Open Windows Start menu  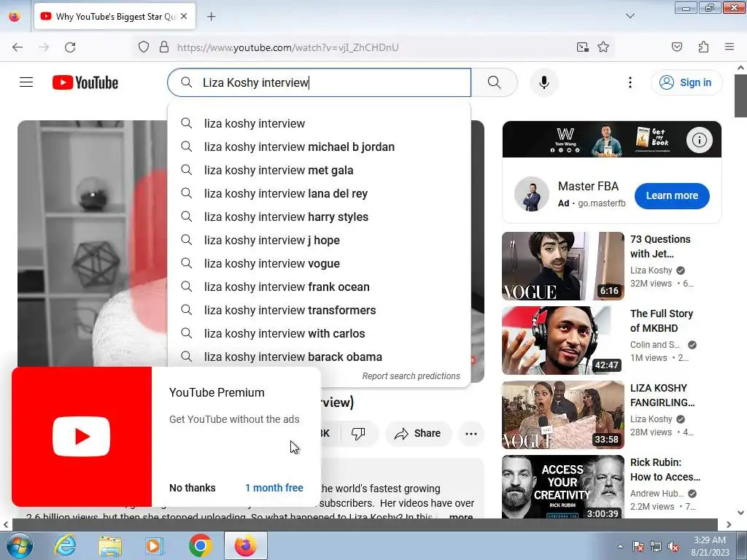19,545
